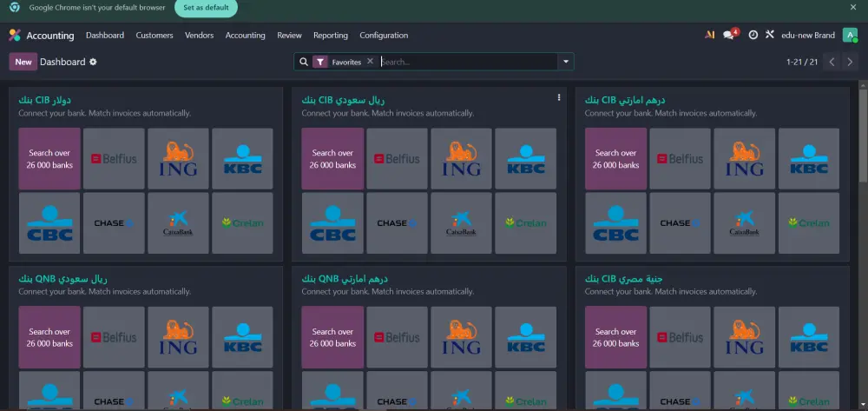Select KBC tile in دولار CIB card
Screen dimensions: 868x411
point(242,159)
